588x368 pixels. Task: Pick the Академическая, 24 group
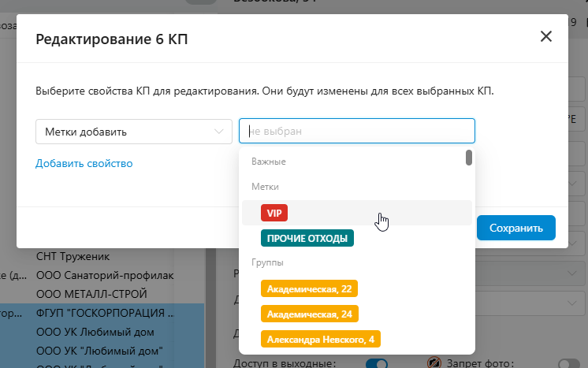pos(310,314)
